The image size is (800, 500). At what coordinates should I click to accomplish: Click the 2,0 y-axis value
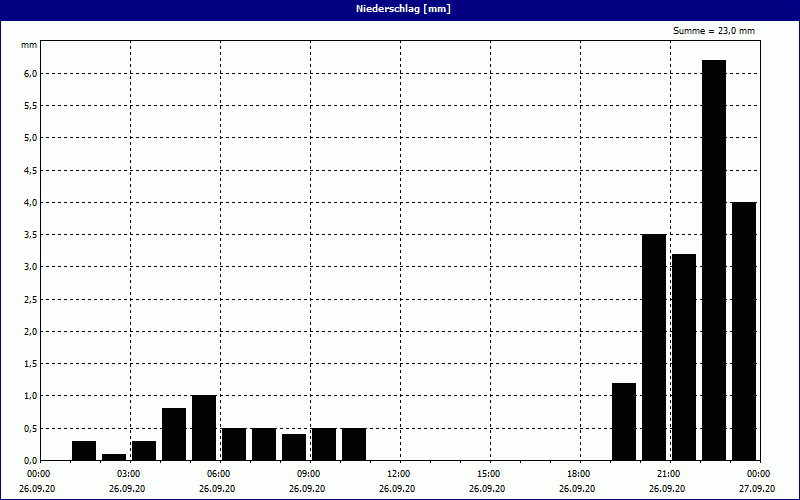pos(31,332)
